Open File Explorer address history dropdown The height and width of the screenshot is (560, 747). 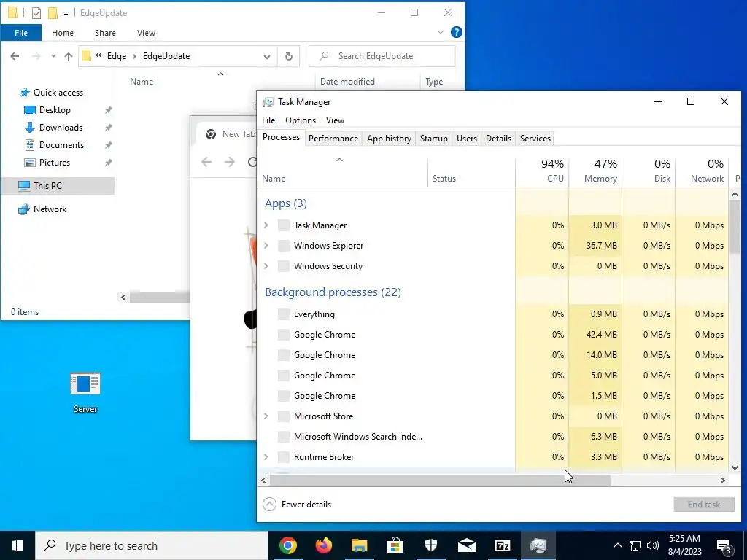tap(267, 57)
